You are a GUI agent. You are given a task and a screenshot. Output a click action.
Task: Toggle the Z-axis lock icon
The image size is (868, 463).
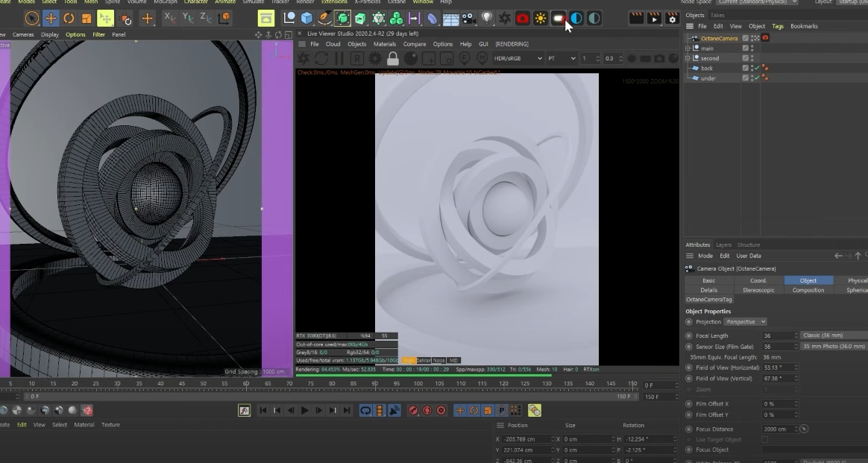(205, 18)
